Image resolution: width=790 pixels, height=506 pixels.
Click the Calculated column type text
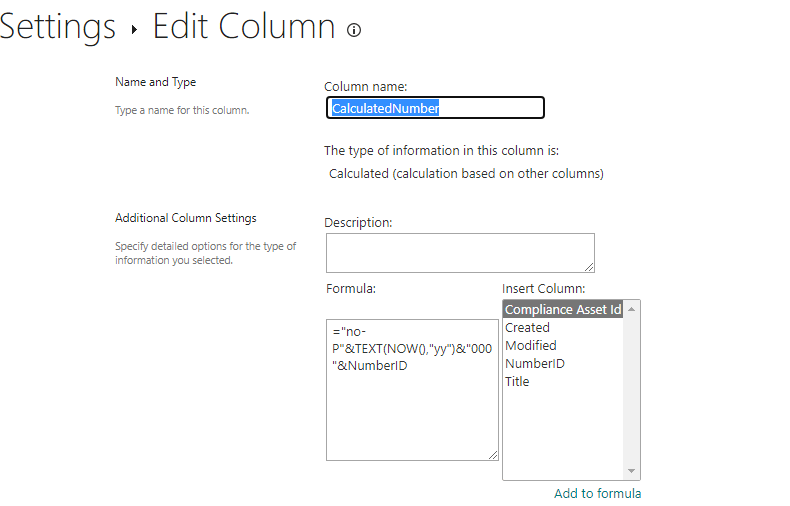466,174
